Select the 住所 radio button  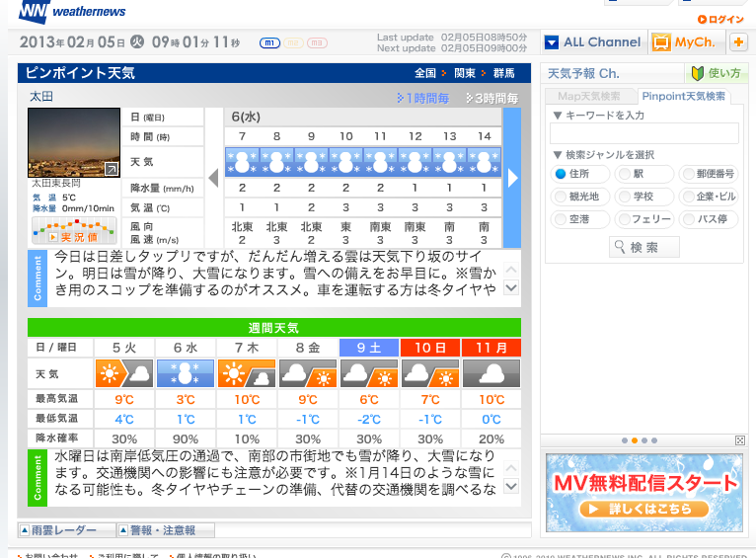(561, 174)
